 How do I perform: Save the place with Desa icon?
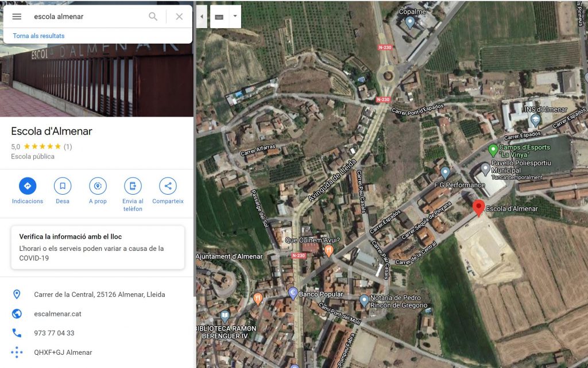click(63, 186)
